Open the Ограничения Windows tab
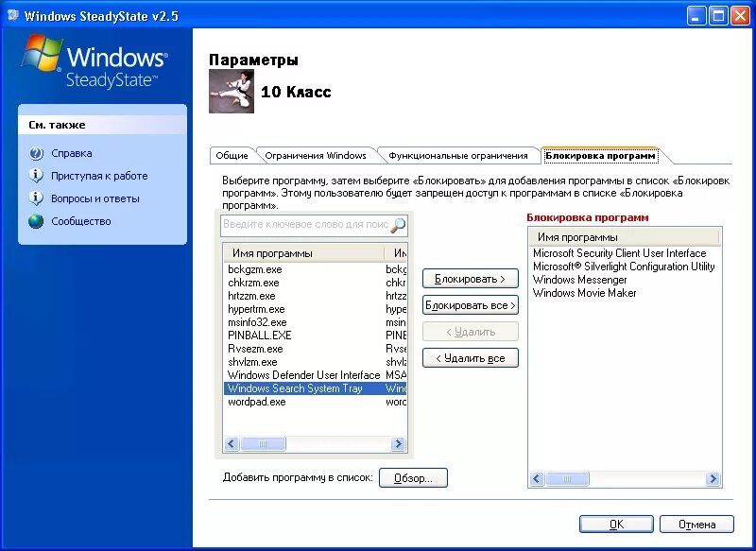 pos(315,155)
